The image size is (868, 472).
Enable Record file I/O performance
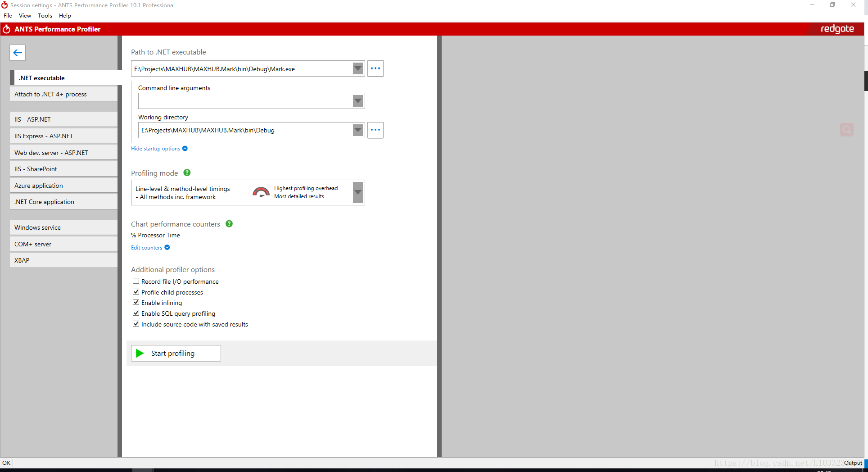tap(136, 281)
